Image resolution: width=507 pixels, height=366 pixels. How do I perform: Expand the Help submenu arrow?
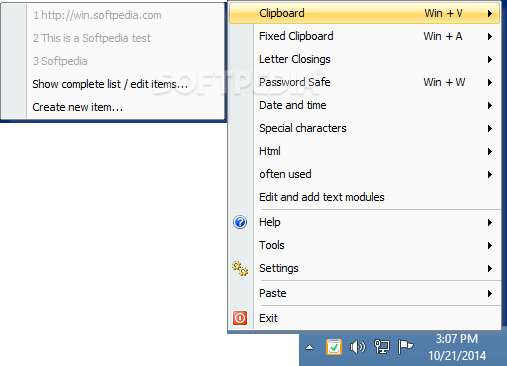click(490, 222)
